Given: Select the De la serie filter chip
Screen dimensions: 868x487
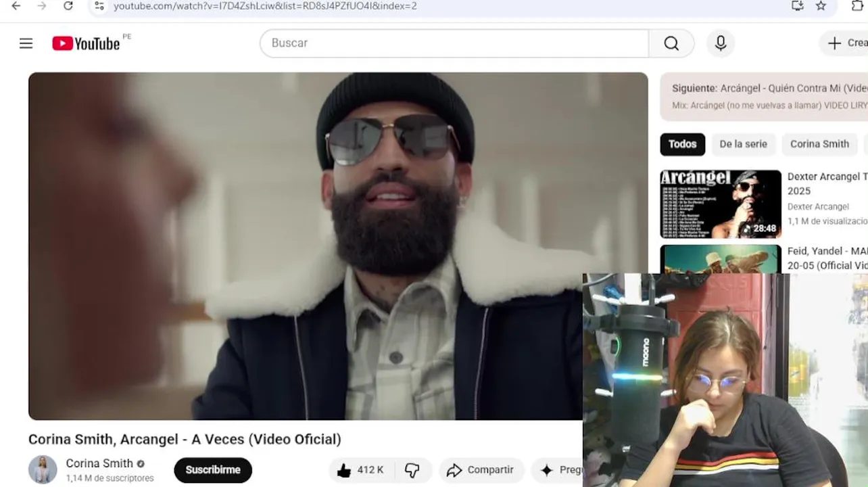Looking at the screenshot, I should tap(743, 144).
